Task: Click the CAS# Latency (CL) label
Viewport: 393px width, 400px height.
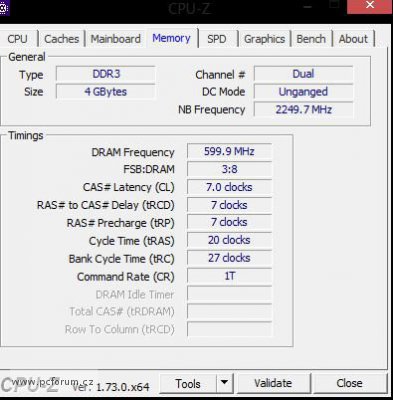Action: coord(129,187)
